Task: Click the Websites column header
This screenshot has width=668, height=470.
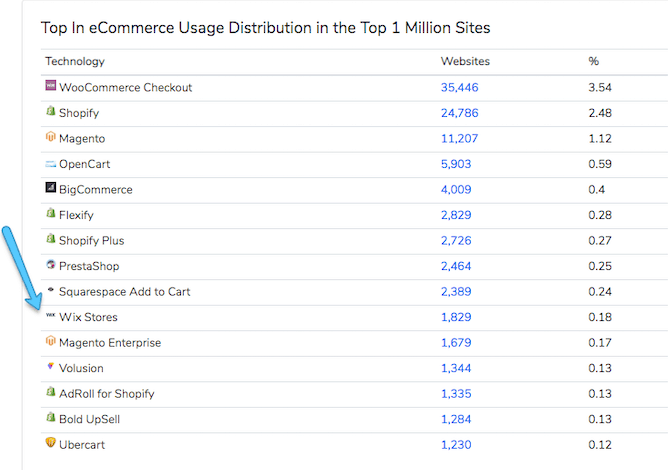Action: click(465, 61)
